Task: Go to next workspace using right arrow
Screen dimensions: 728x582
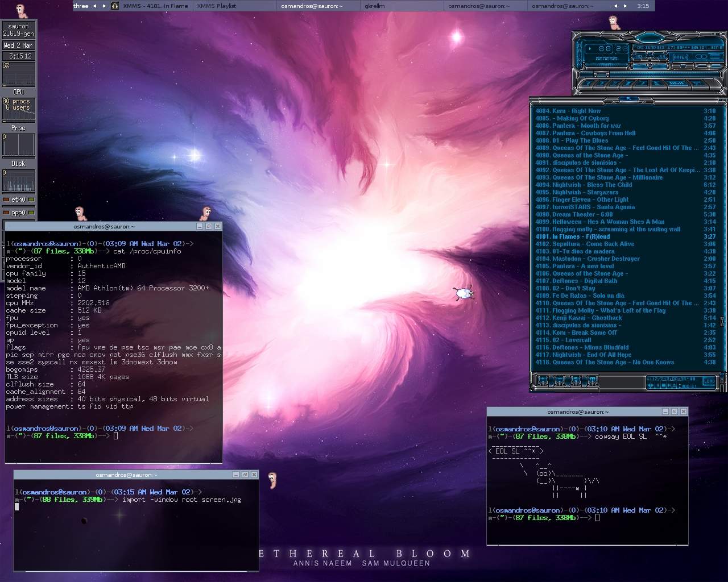Action: [x=104, y=6]
